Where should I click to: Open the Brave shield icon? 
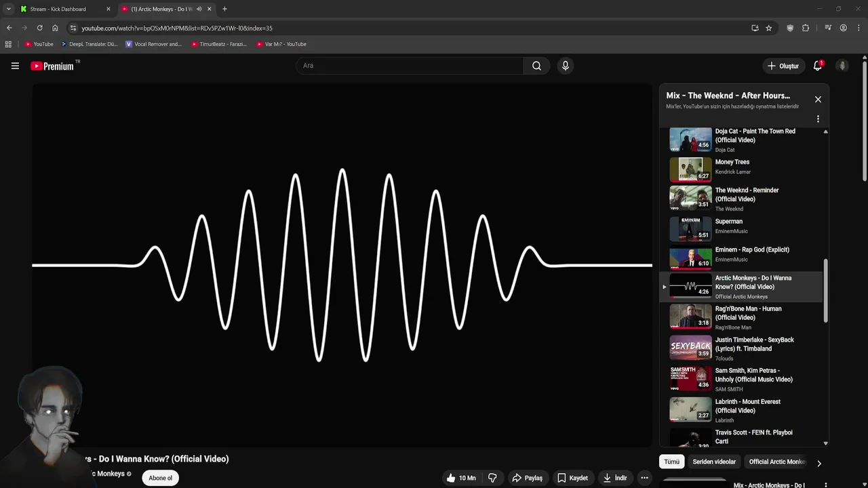point(790,28)
